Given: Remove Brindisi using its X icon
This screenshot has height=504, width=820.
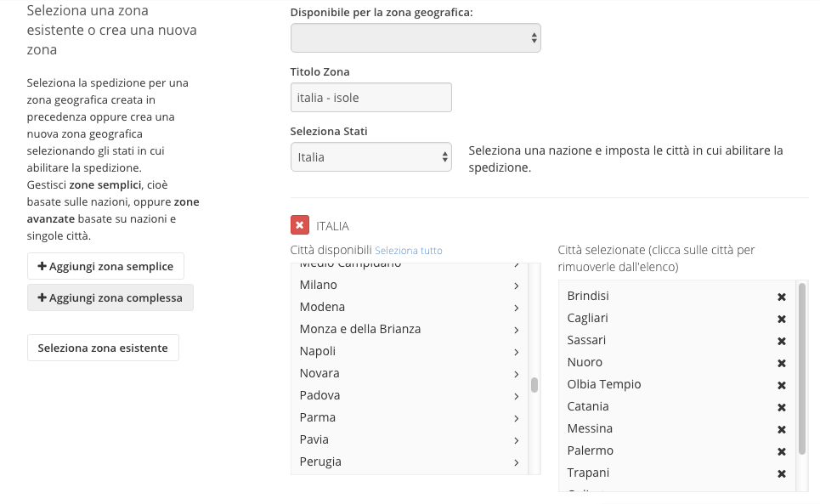Looking at the screenshot, I should point(782,297).
